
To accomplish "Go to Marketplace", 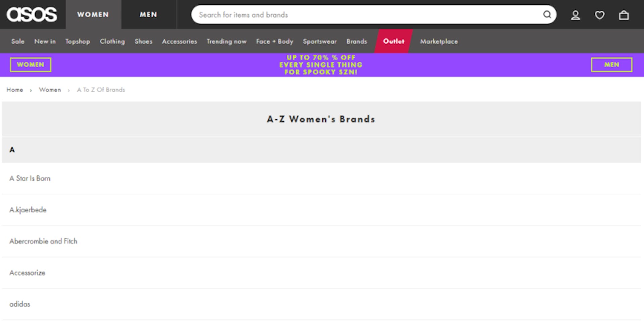I will click(439, 41).
